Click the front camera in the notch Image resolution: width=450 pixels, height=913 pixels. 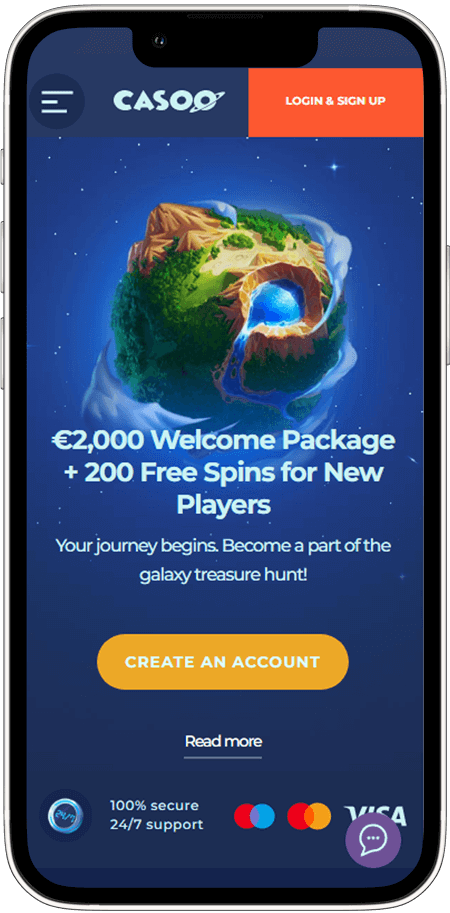159,41
